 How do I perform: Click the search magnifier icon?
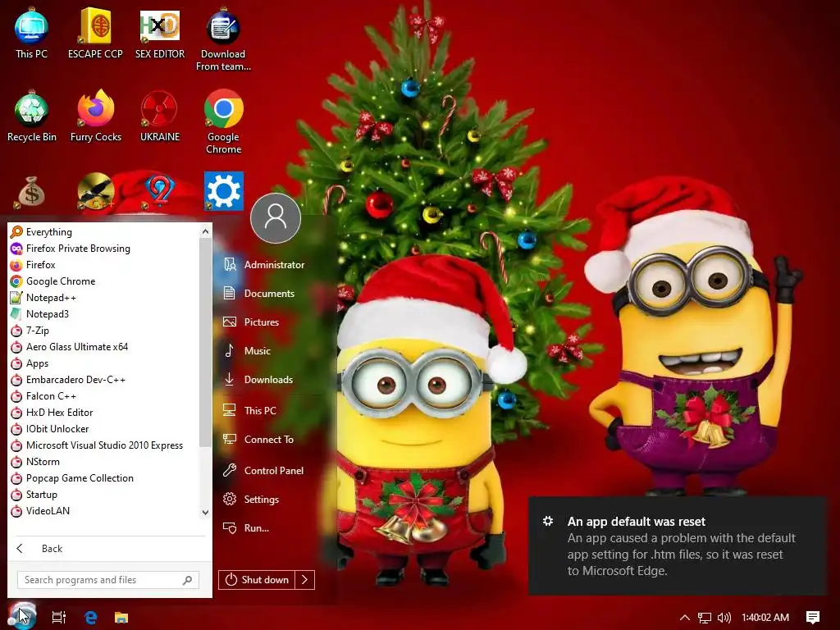(x=188, y=580)
